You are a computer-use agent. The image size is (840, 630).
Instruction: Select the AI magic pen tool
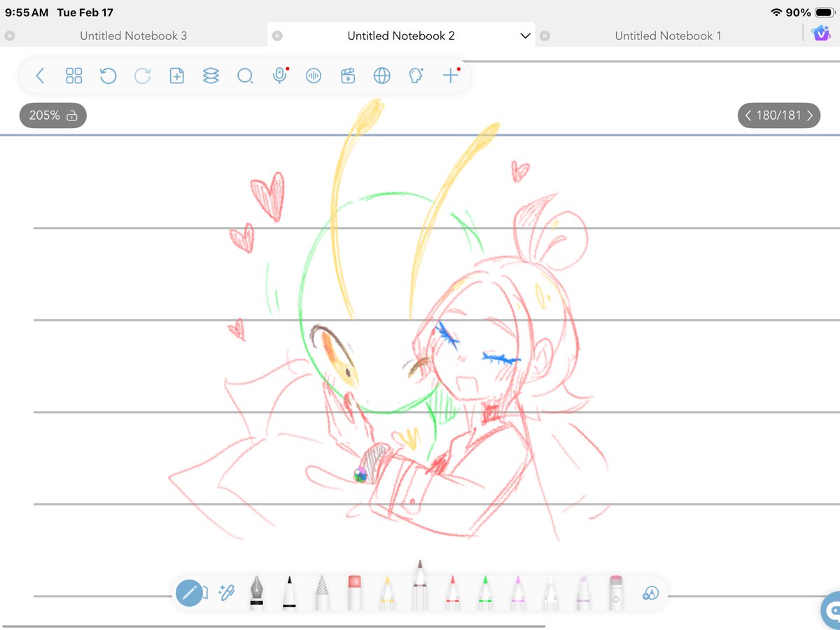coord(226,593)
